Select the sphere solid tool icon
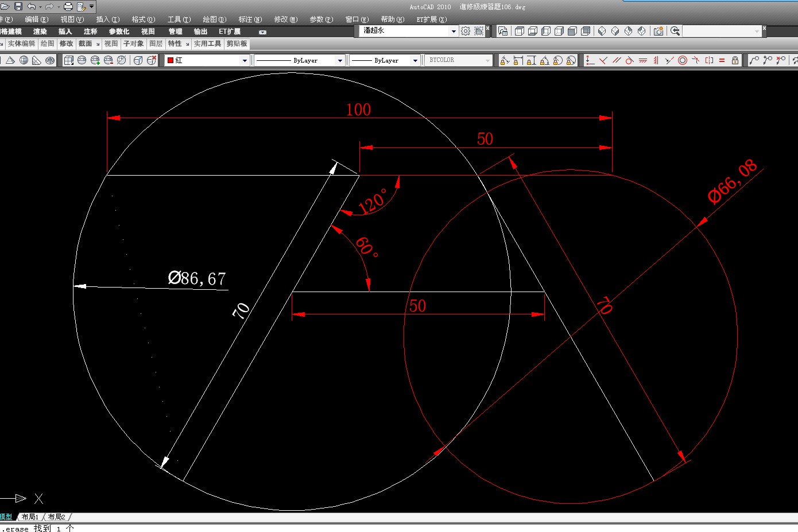798x532 pixels. 24,60
